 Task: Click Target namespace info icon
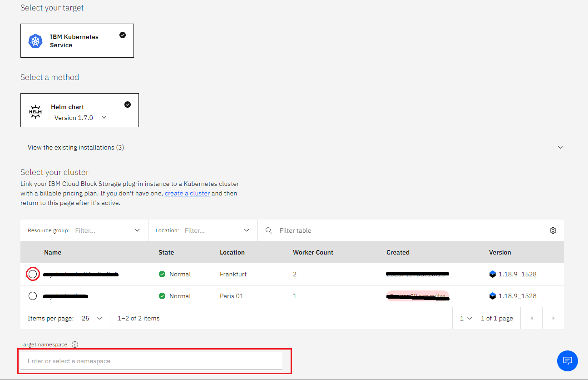point(75,345)
